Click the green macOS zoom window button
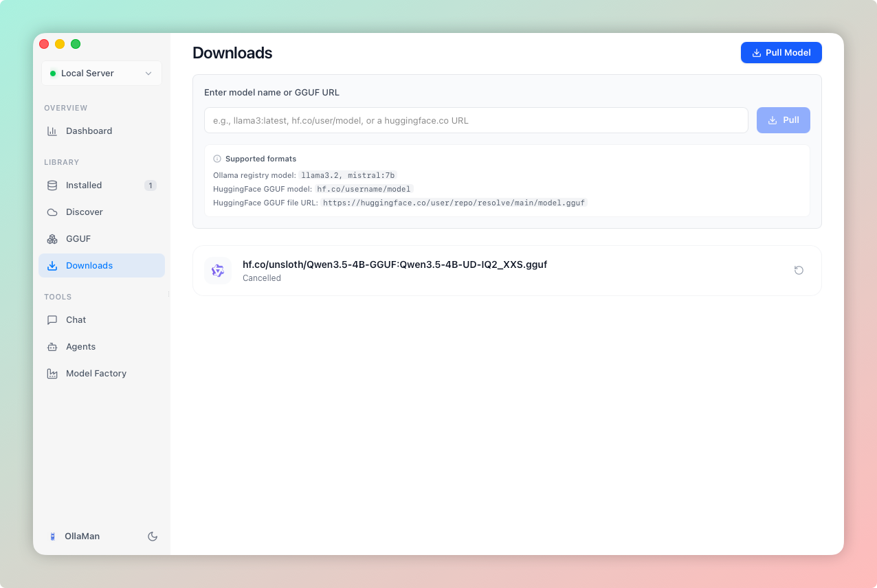The image size is (877, 588). (76, 44)
